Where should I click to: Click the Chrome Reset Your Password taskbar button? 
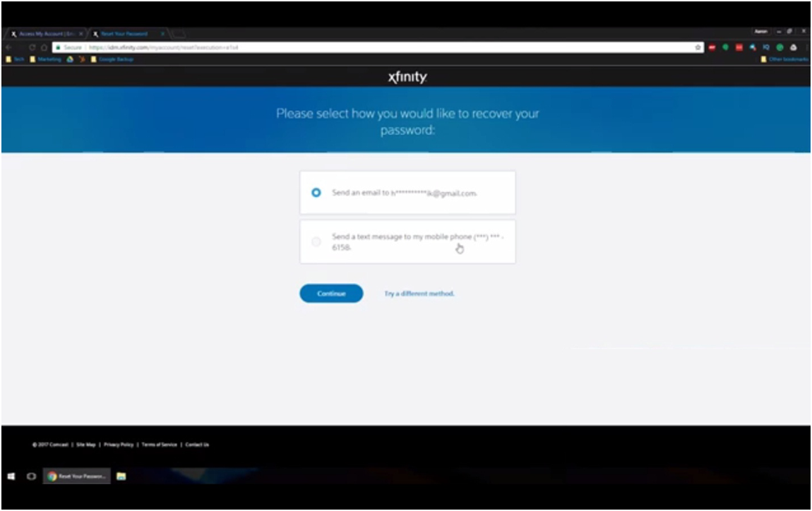click(77, 476)
